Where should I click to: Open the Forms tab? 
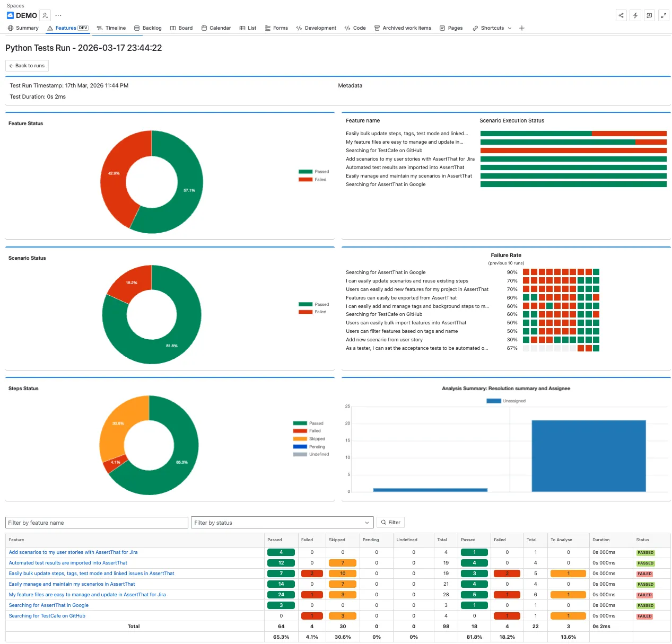tap(276, 28)
